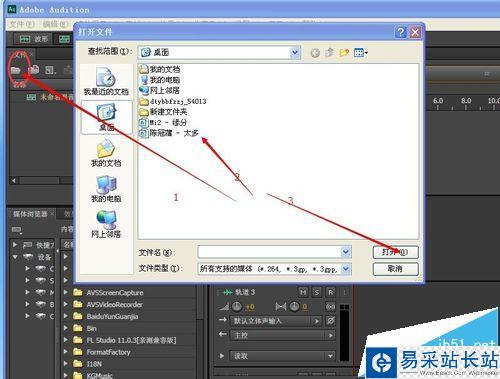Click the track 3 pan knob
This screenshot has height=379, width=500.
[294, 306]
